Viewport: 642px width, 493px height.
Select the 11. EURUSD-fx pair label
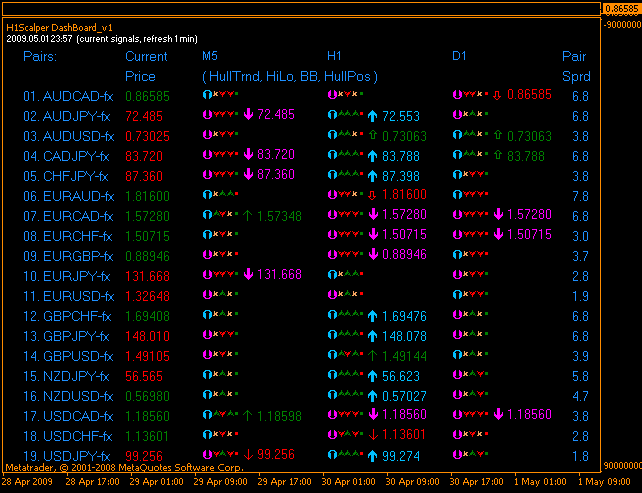(68, 296)
